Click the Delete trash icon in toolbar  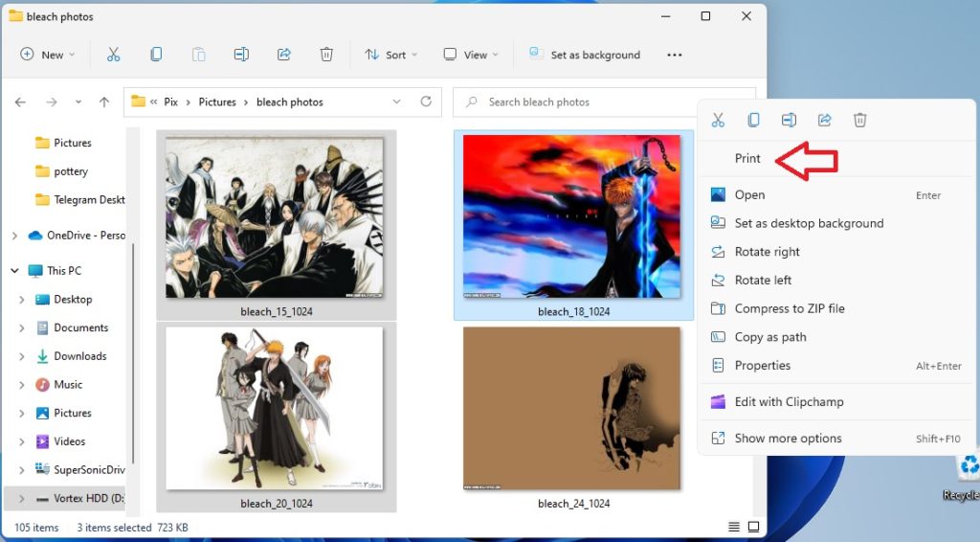pos(326,55)
